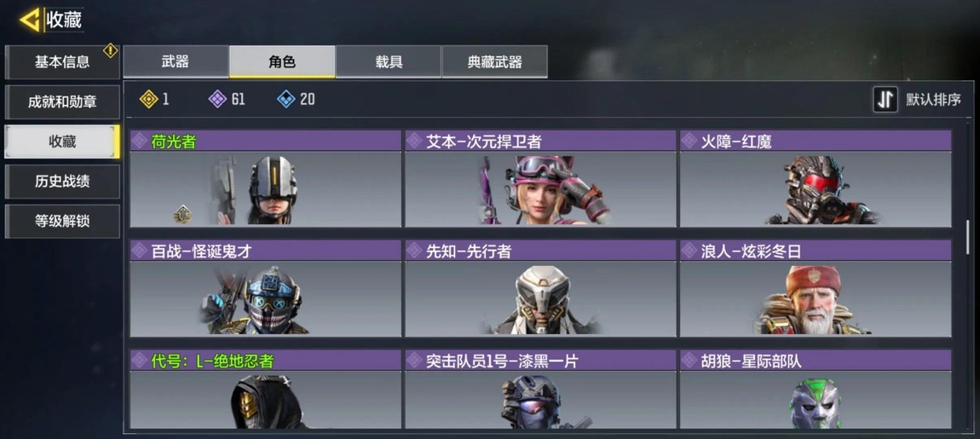This screenshot has width=980, height=439.
Task: Open the 默认排序 sorting option
Action: tap(933, 100)
